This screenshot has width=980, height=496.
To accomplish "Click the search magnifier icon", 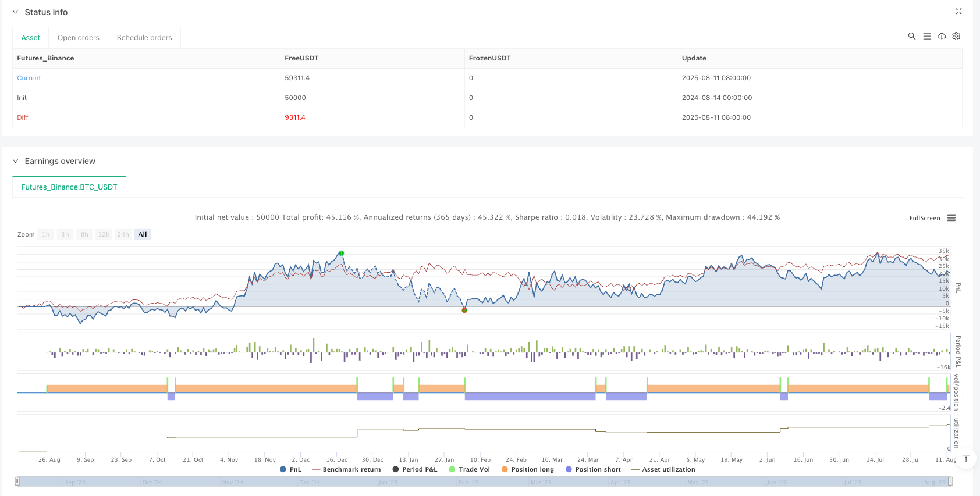I will click(x=912, y=36).
